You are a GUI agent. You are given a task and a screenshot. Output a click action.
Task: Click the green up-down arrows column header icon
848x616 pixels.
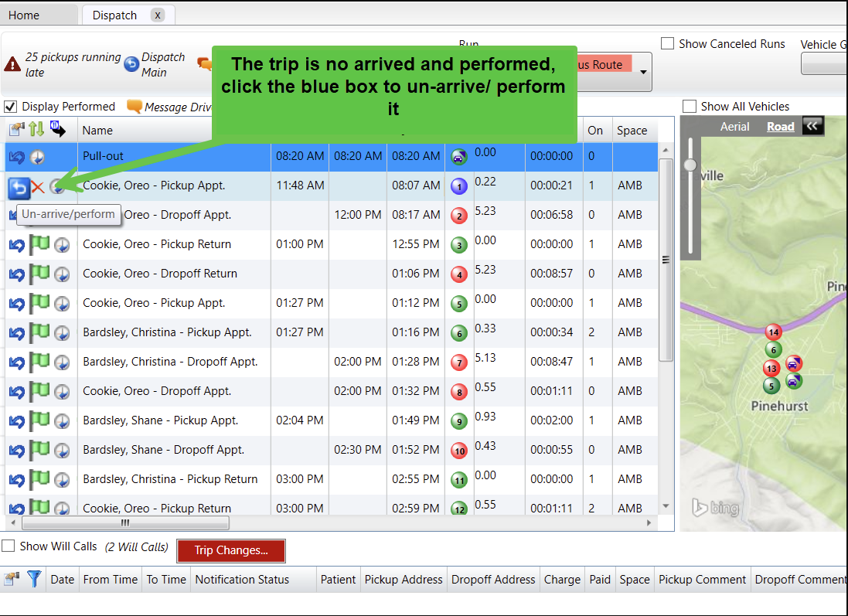tap(36, 130)
